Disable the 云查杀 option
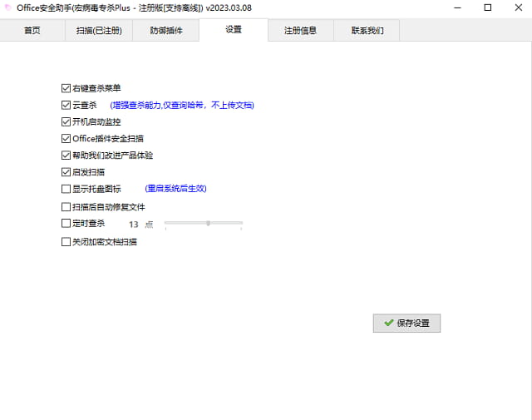This screenshot has height=420, width=532. point(66,106)
